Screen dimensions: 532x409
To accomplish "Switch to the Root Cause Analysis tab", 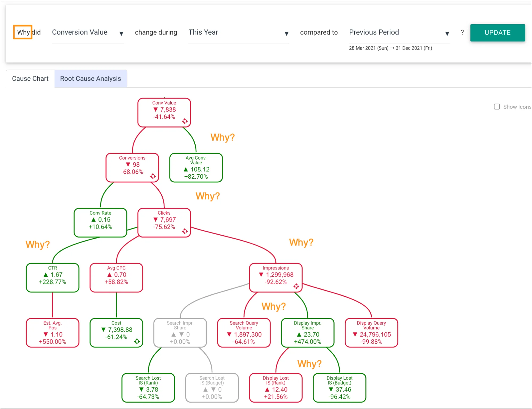I will click(91, 79).
